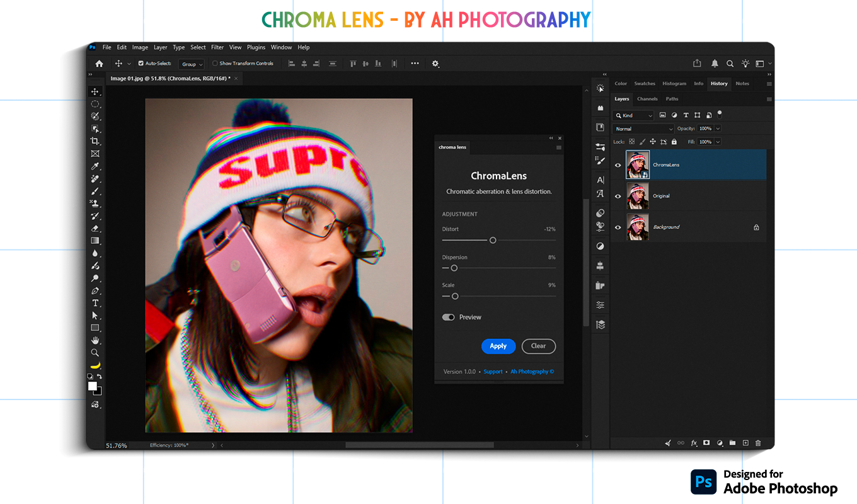Click the banana icon in the toolbar

(95, 365)
